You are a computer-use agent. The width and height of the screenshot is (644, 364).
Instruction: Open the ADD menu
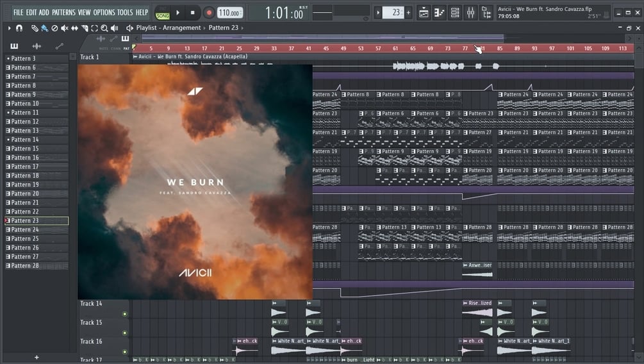click(44, 12)
